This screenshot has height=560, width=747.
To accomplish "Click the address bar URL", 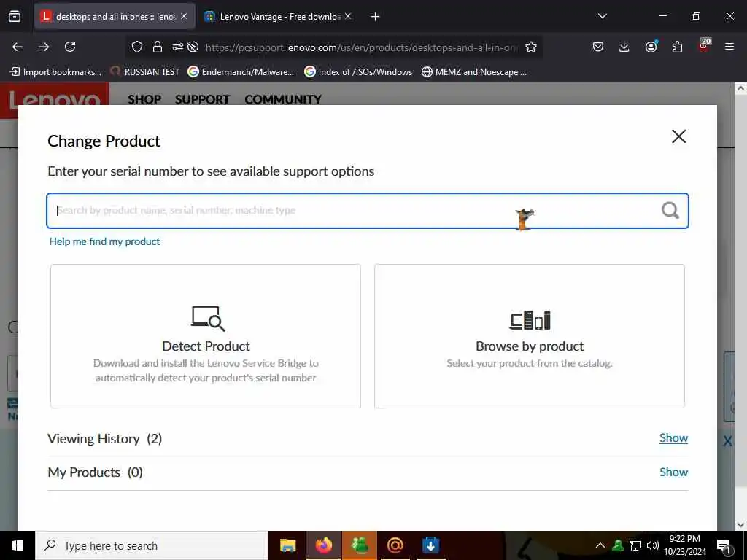I will [361, 47].
